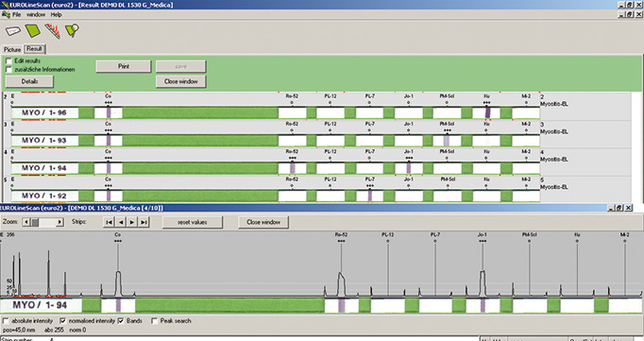Screen dimensions: 644x341
Task: Tick the zusätzliche Informationen checkbox
Action: (9, 70)
